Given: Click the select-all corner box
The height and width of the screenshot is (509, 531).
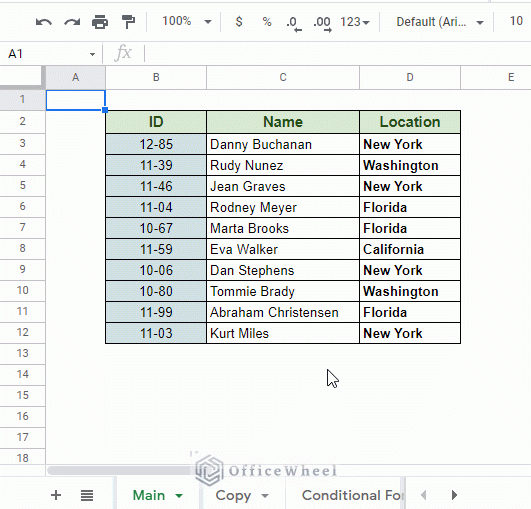Looking at the screenshot, I should [x=22, y=78].
